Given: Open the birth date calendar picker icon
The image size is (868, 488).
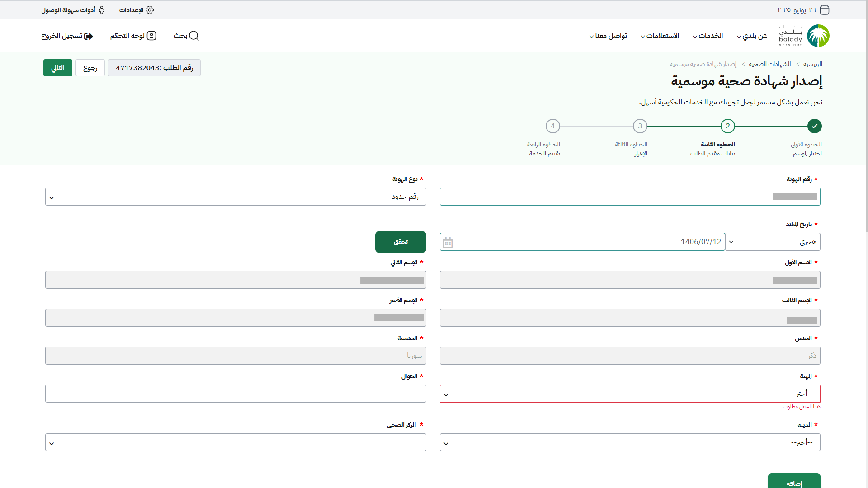Looking at the screenshot, I should [448, 243].
